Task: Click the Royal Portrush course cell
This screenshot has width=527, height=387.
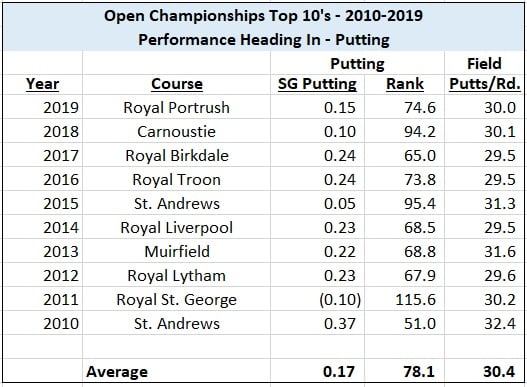Action: point(176,108)
